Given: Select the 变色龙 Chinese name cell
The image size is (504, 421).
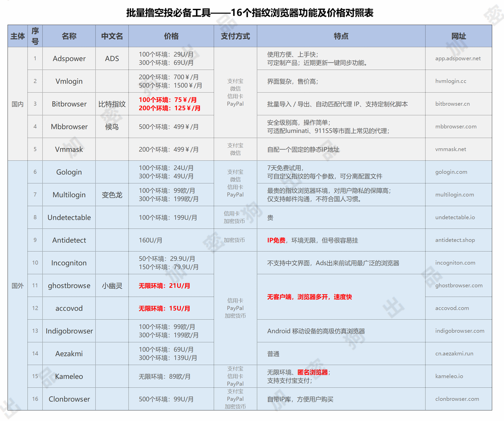Looking at the screenshot, I should pyautogui.click(x=112, y=194).
